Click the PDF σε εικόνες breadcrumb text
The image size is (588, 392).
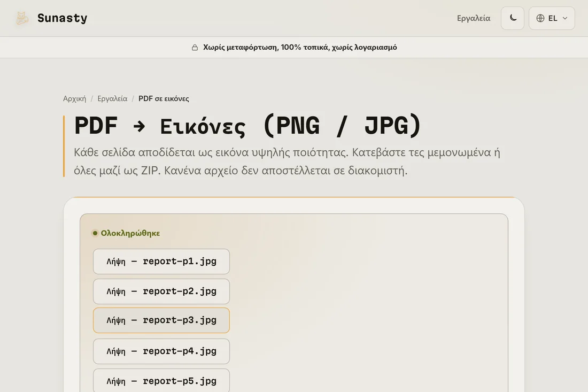point(164,98)
